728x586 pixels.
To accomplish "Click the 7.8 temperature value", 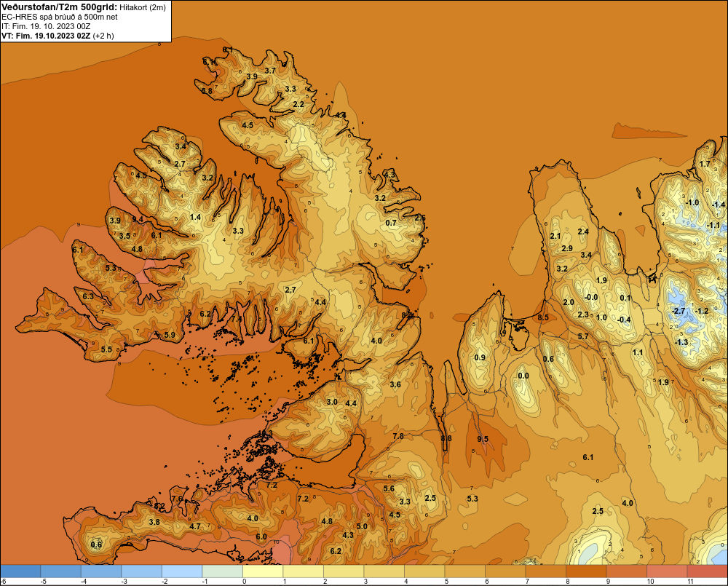I will click(398, 436).
